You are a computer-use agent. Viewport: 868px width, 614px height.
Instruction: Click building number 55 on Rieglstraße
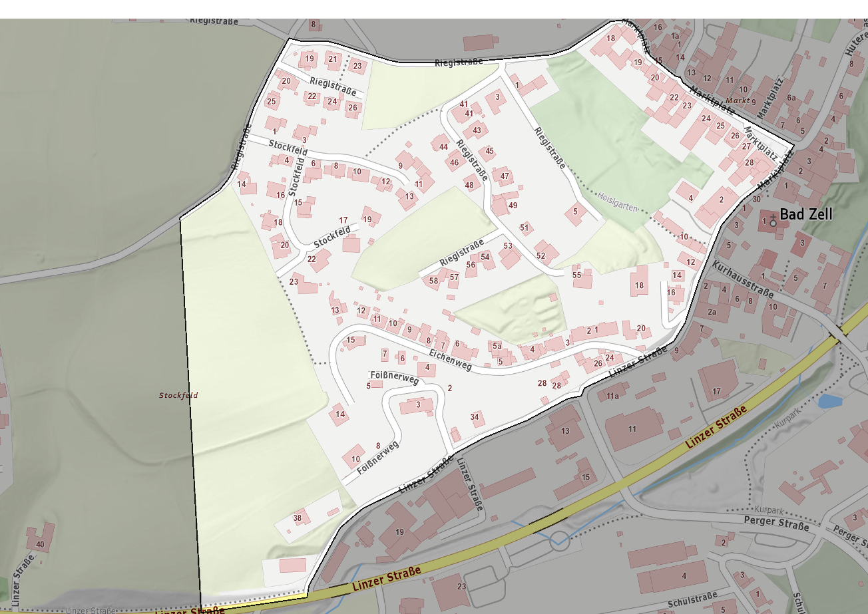pyautogui.click(x=577, y=275)
